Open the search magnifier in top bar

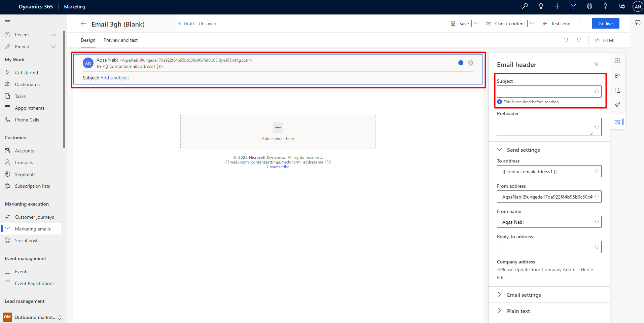(525, 6)
